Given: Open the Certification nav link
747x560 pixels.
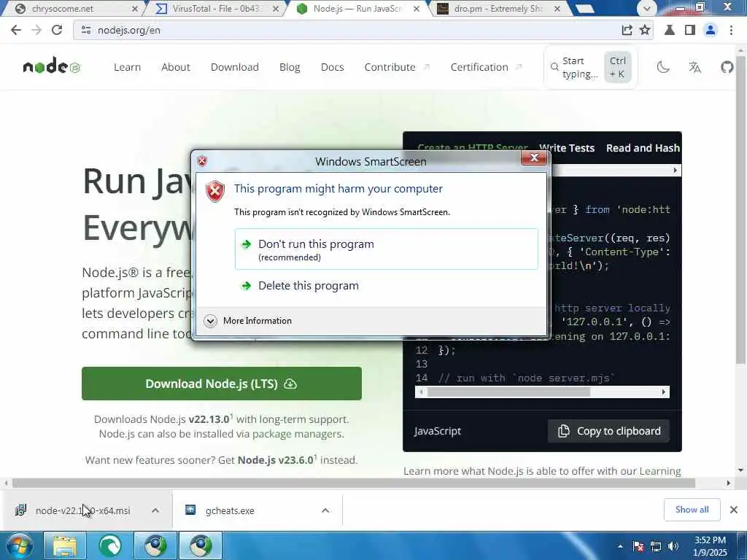Looking at the screenshot, I should [485, 67].
